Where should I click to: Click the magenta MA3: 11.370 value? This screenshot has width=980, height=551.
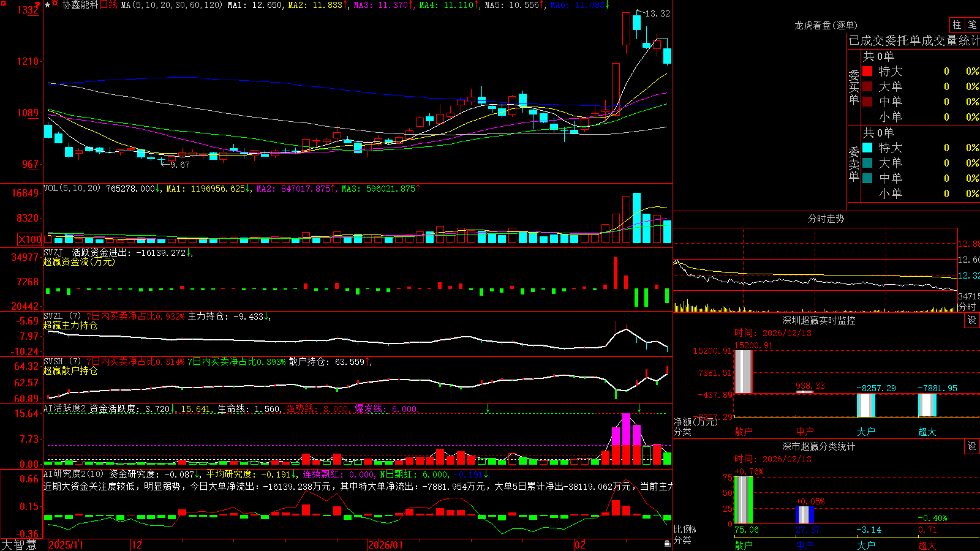click(x=381, y=5)
